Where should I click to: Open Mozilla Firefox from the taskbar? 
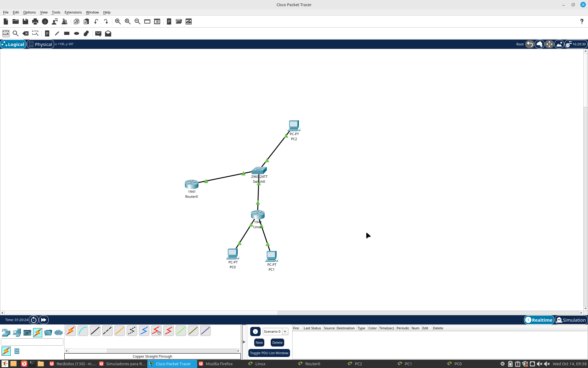point(219,364)
